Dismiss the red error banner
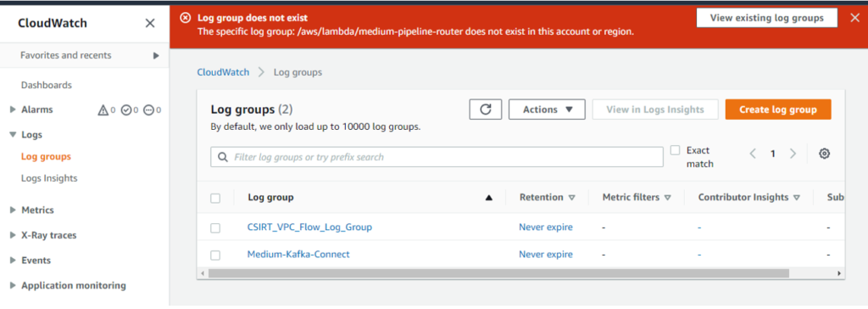The height and width of the screenshot is (309, 868). pyautogui.click(x=855, y=18)
